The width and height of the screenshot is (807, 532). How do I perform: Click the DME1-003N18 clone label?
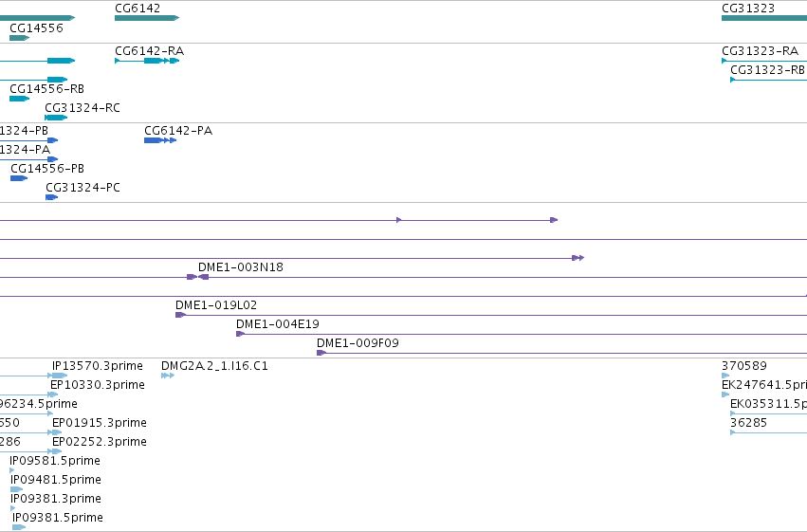pyautogui.click(x=240, y=267)
